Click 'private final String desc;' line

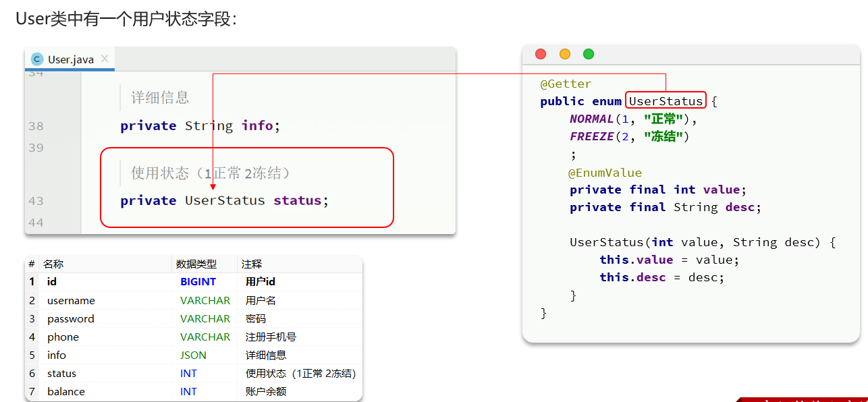tap(666, 208)
